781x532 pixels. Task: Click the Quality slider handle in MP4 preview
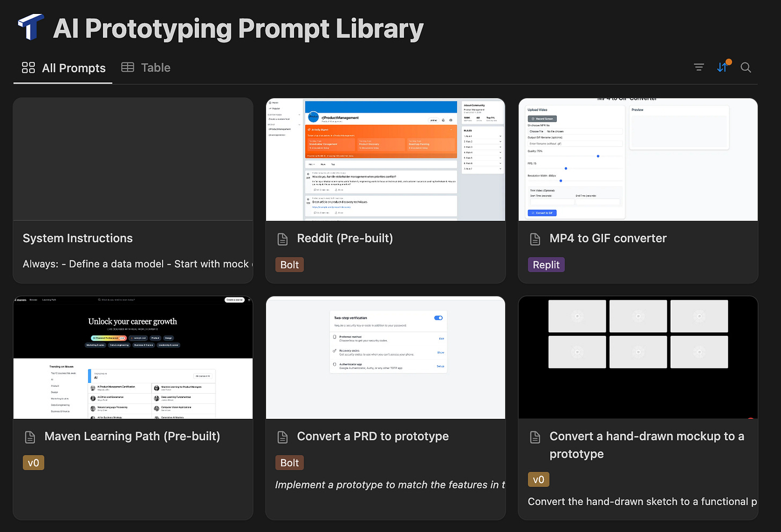pos(598,156)
